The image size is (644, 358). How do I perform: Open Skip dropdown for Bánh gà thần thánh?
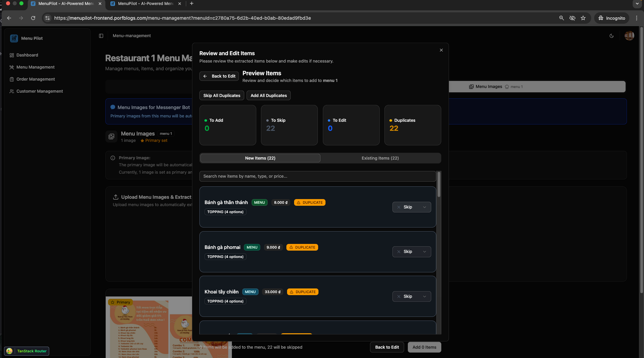tap(412, 207)
